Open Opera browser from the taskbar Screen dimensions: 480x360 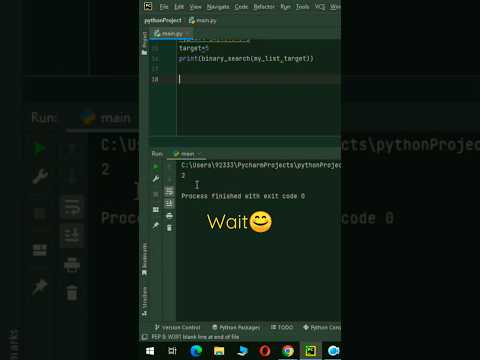click(x=265, y=351)
